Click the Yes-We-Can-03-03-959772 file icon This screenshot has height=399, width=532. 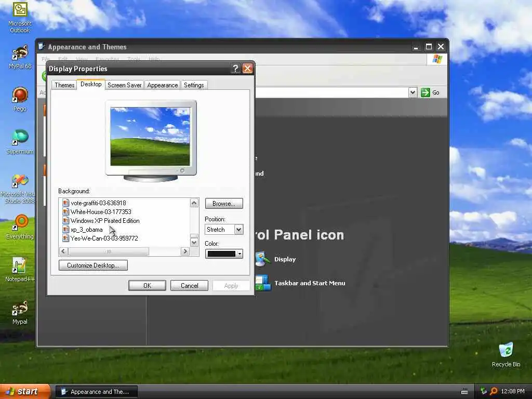(65, 238)
